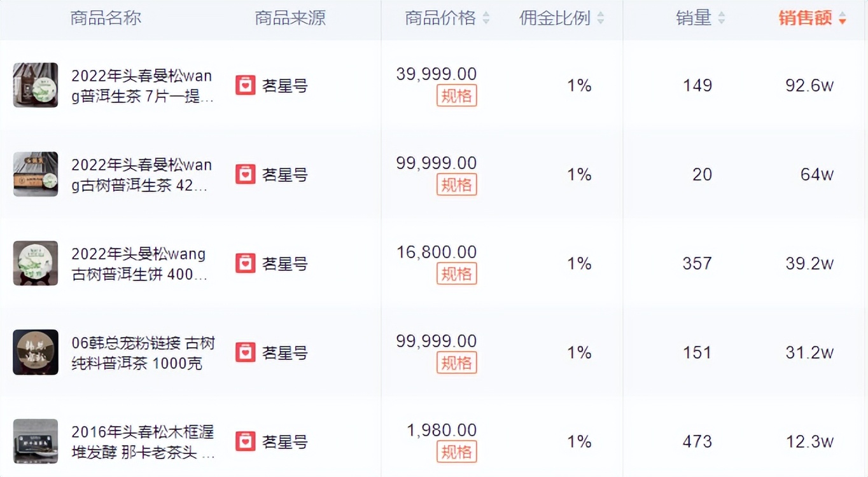Click the sort arrows on the 商品价格 header
The image size is (868, 477).
(x=487, y=18)
